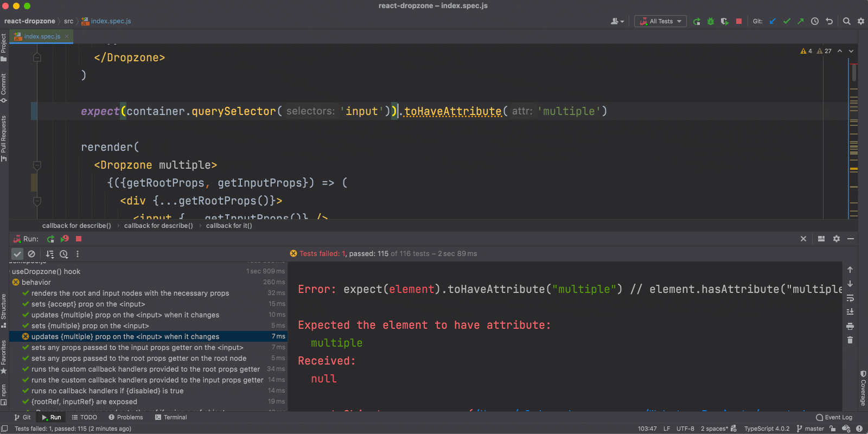
Task: Open Commit tool window
Action: [x=4, y=88]
